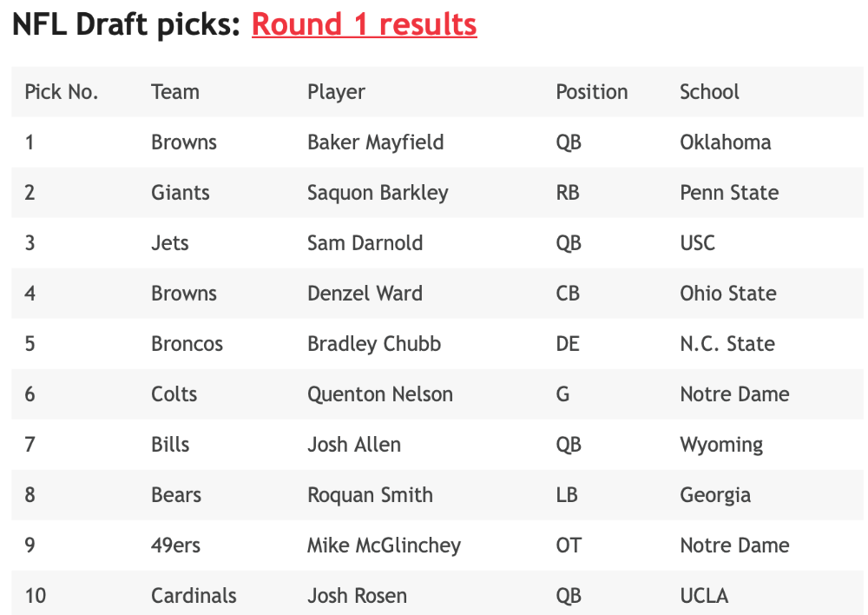This screenshot has width=868, height=615.
Task: Click Quenton Nelson's name
Action: coord(380,394)
